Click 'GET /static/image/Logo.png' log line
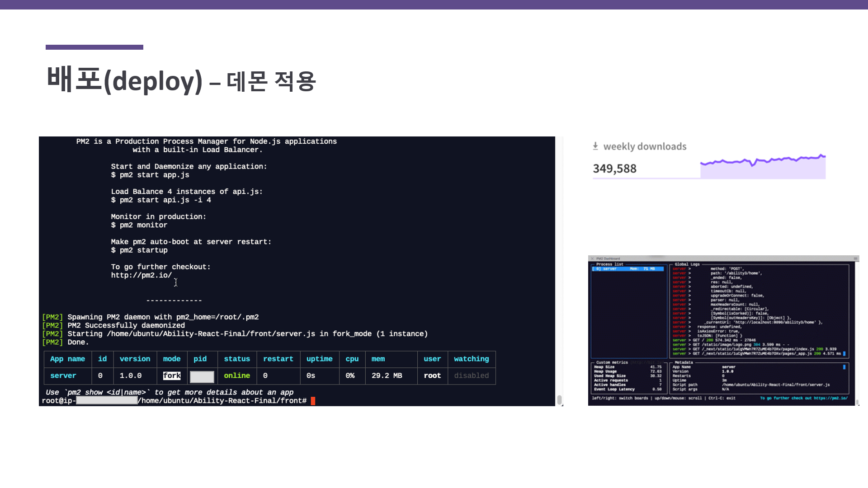The image size is (868, 488). 731,345
